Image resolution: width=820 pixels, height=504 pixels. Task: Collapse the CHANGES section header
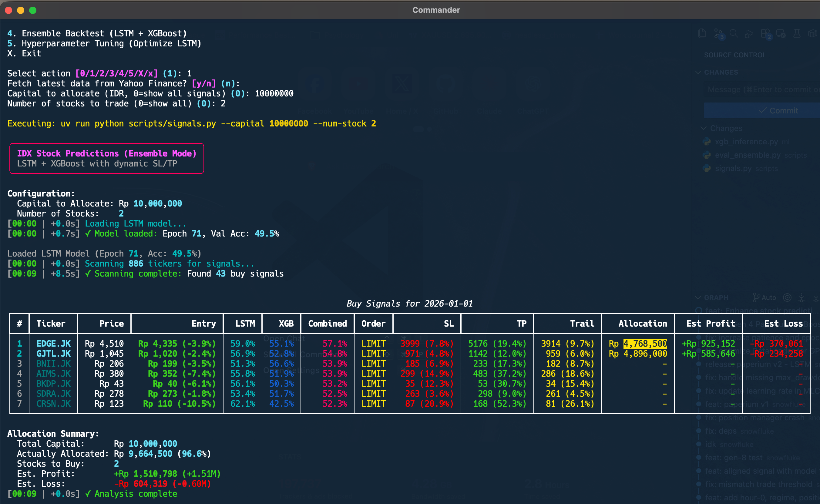click(x=717, y=72)
